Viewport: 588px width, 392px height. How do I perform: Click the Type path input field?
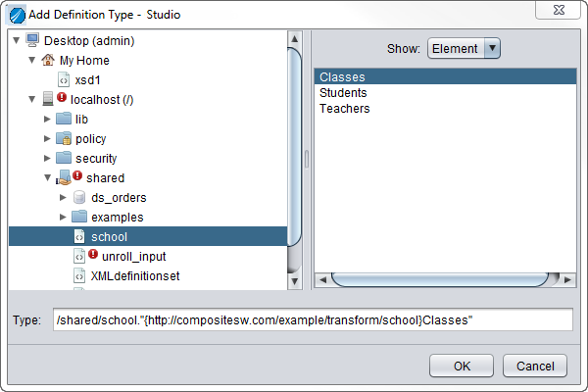click(x=313, y=320)
